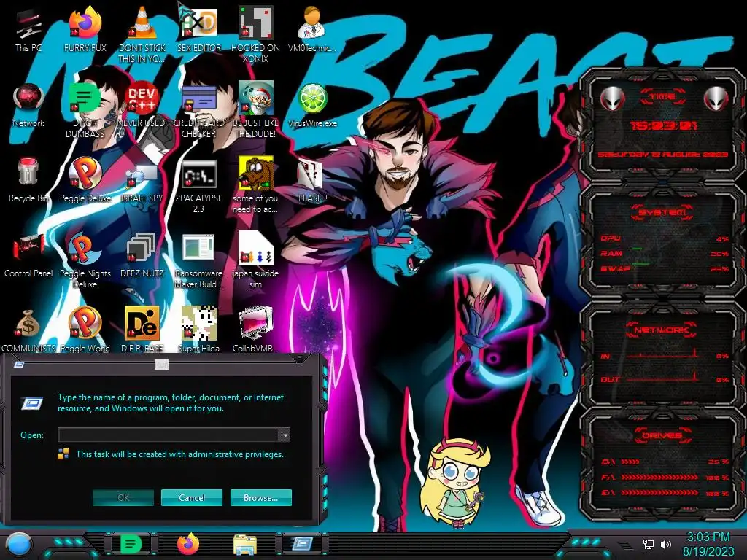This screenshot has height=560, width=747.
Task: Open volume speaker icon in tray
Action: click(x=666, y=544)
